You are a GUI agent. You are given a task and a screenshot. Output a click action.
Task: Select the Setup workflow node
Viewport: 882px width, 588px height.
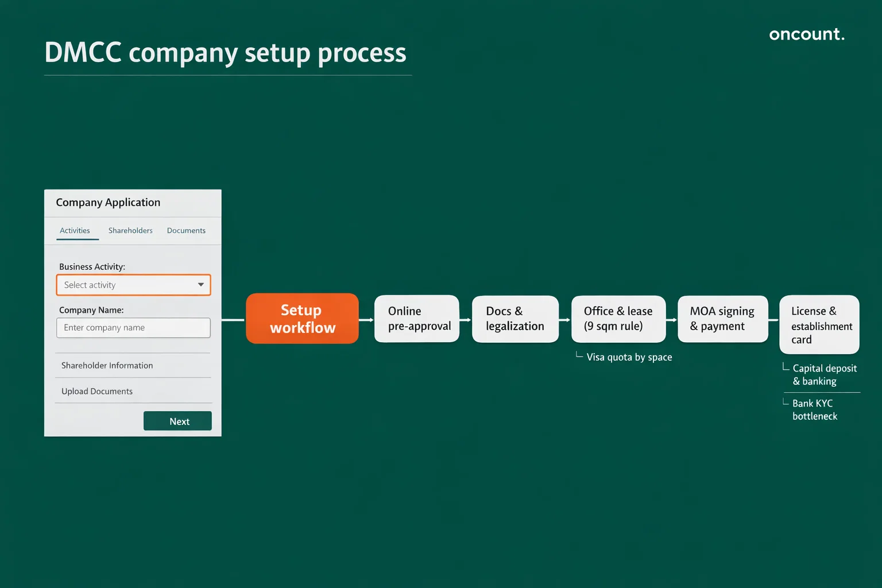point(302,318)
